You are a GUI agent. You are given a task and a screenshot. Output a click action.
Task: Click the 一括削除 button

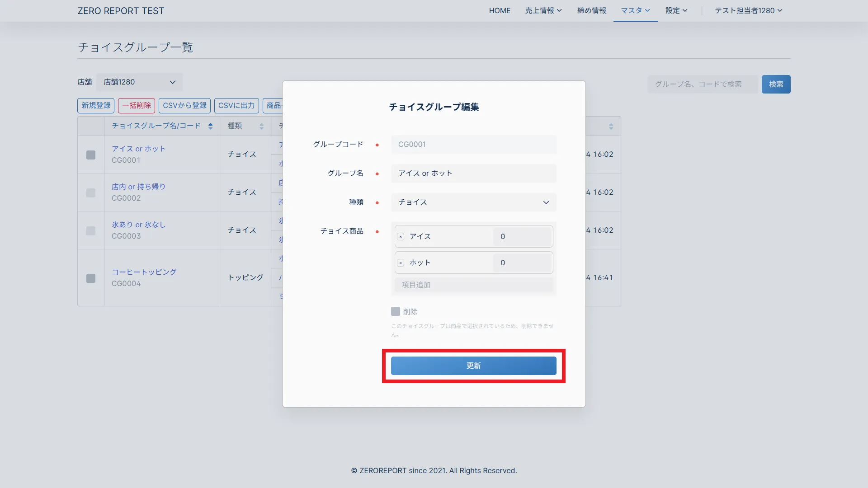[x=137, y=105]
